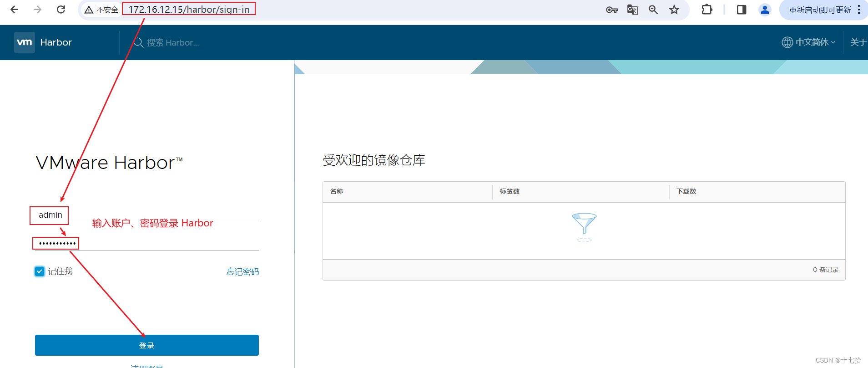Open the saved passwords key icon
This screenshot has width=868, height=368.
[612, 10]
